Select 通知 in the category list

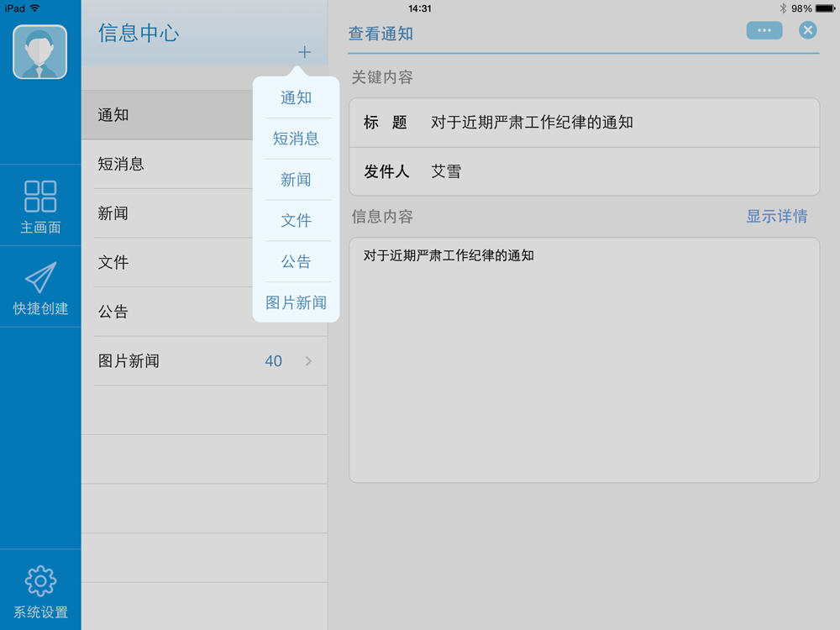tap(167, 115)
